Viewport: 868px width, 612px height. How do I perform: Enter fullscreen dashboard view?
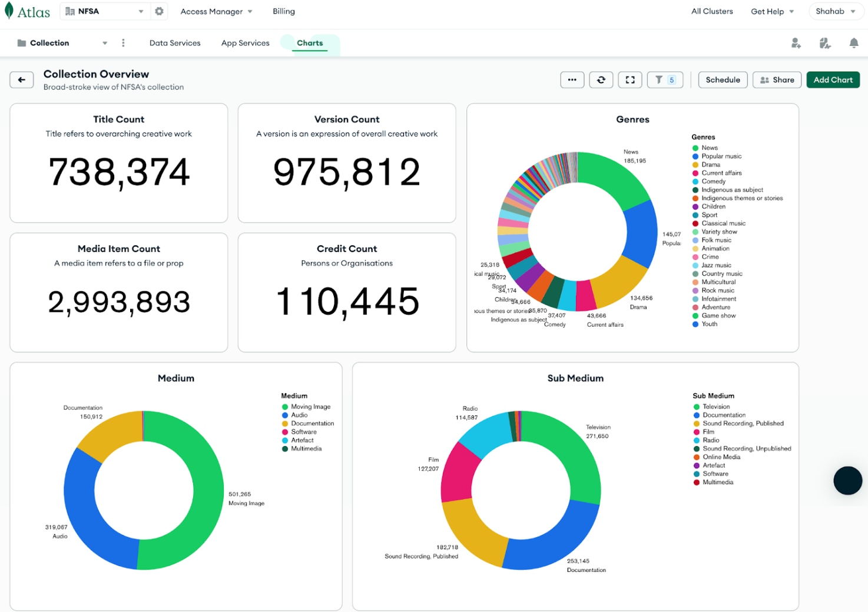tap(630, 80)
